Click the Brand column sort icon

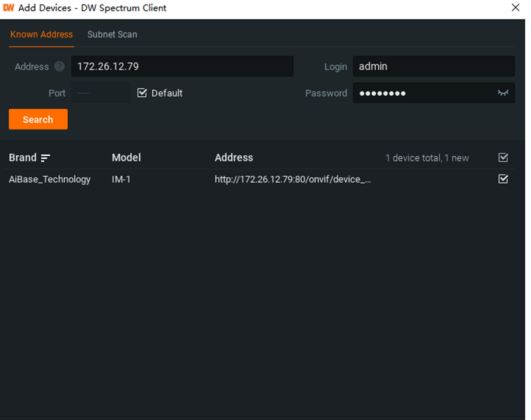point(46,157)
